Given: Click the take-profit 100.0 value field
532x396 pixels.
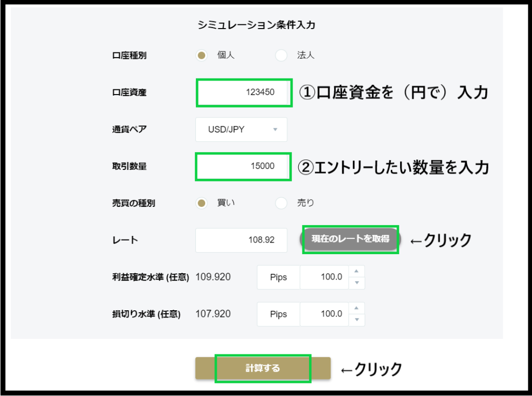Looking at the screenshot, I should pos(325,277).
